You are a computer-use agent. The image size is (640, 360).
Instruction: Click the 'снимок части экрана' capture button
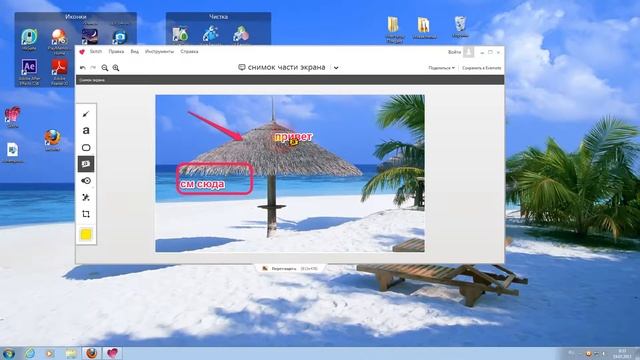[282, 67]
